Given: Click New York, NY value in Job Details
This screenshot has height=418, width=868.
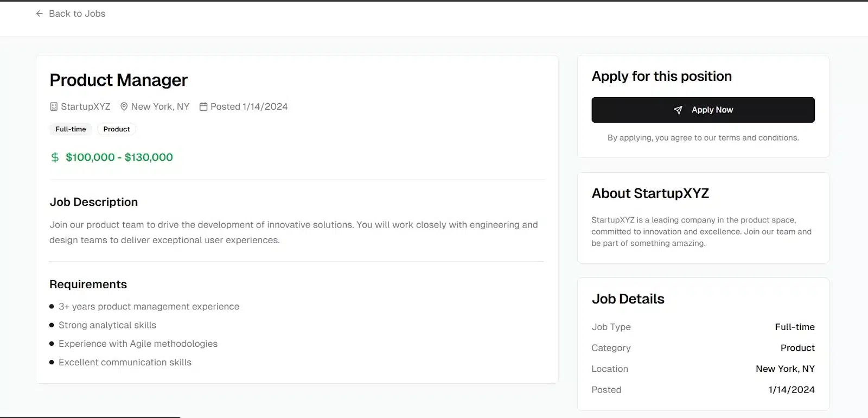Looking at the screenshot, I should (x=785, y=369).
